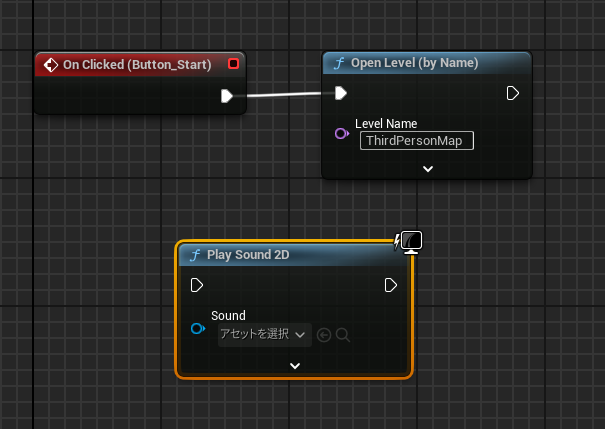Click the exec output pin of On Clicked node
The image size is (605, 429).
(227, 96)
